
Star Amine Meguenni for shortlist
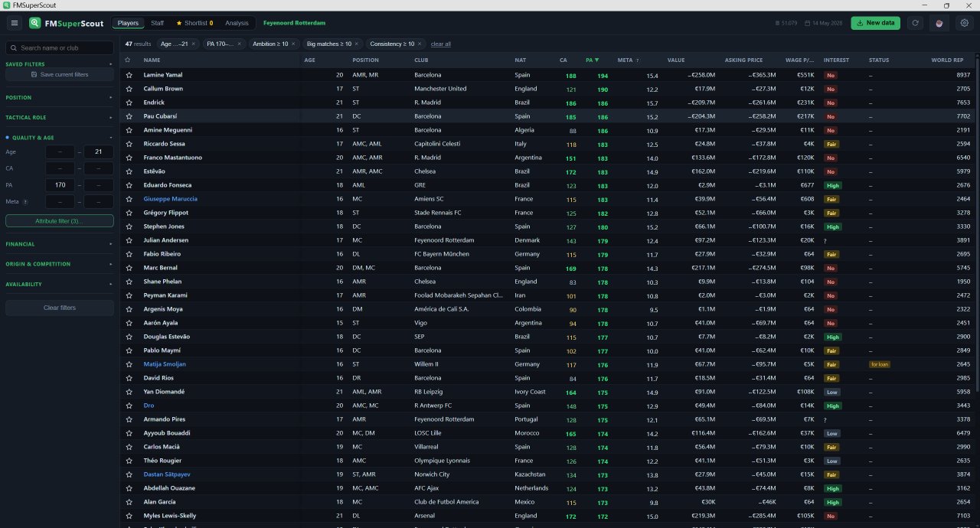coord(129,130)
